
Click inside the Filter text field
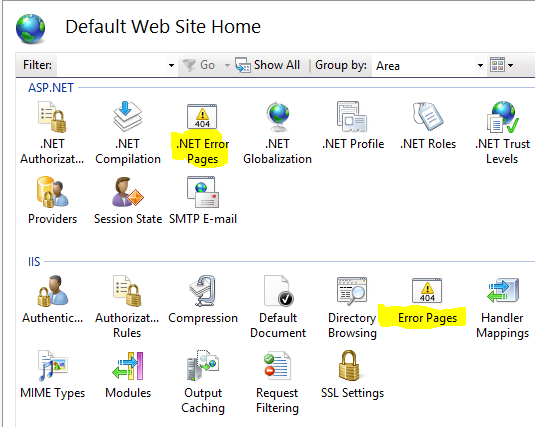coord(112,65)
